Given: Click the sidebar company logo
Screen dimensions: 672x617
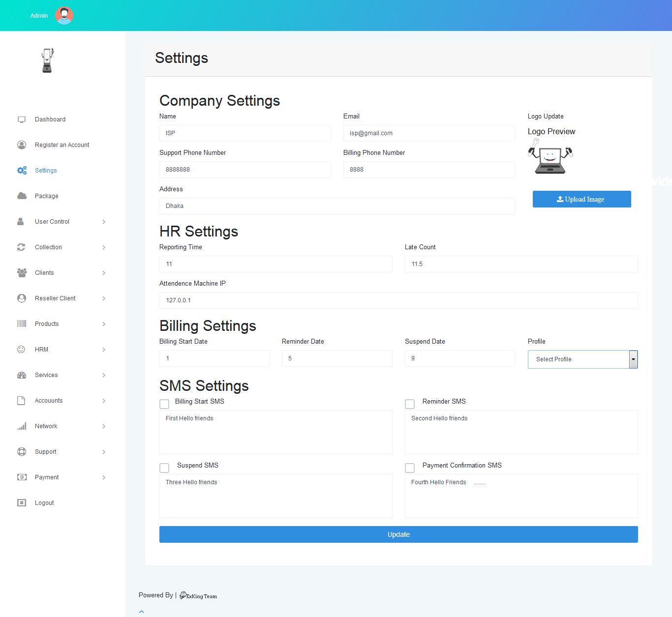Looking at the screenshot, I should pyautogui.click(x=47, y=60).
